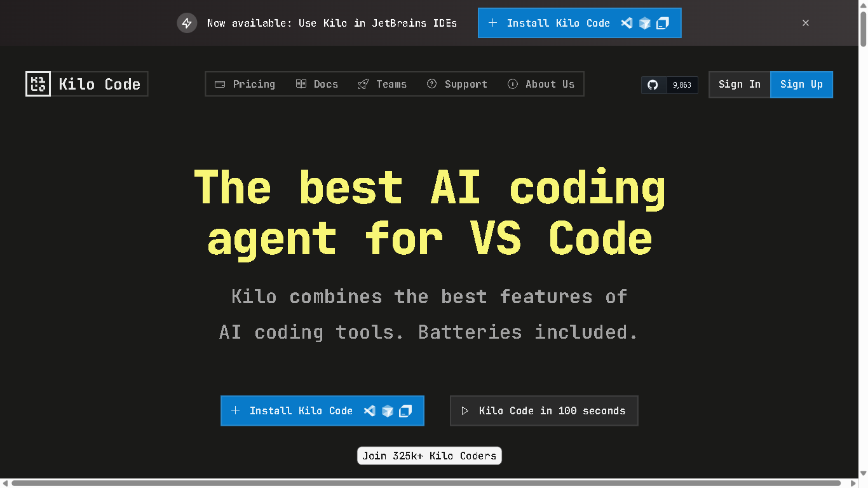868x488 pixels.
Task: Click the rocket icon beside Teams
Action: point(363,84)
